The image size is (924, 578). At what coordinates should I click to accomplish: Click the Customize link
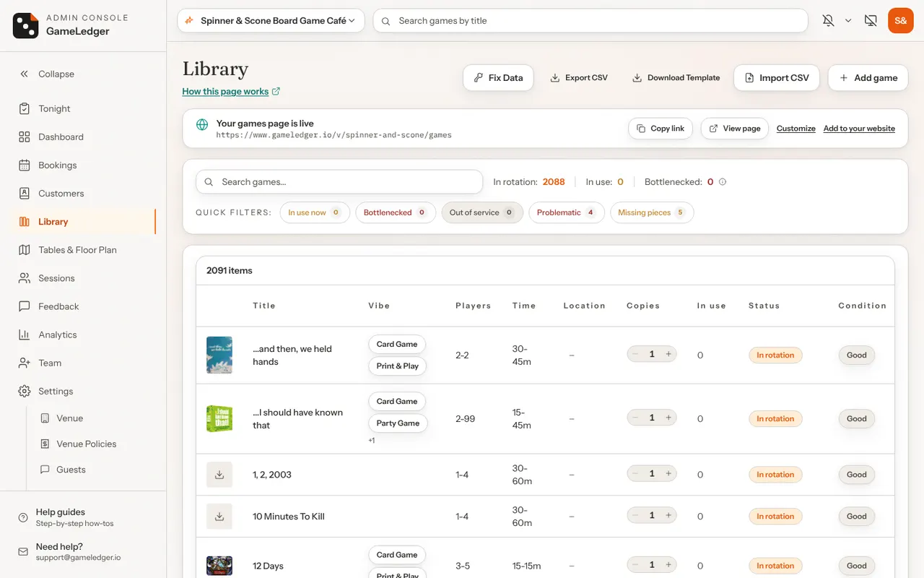click(x=796, y=129)
